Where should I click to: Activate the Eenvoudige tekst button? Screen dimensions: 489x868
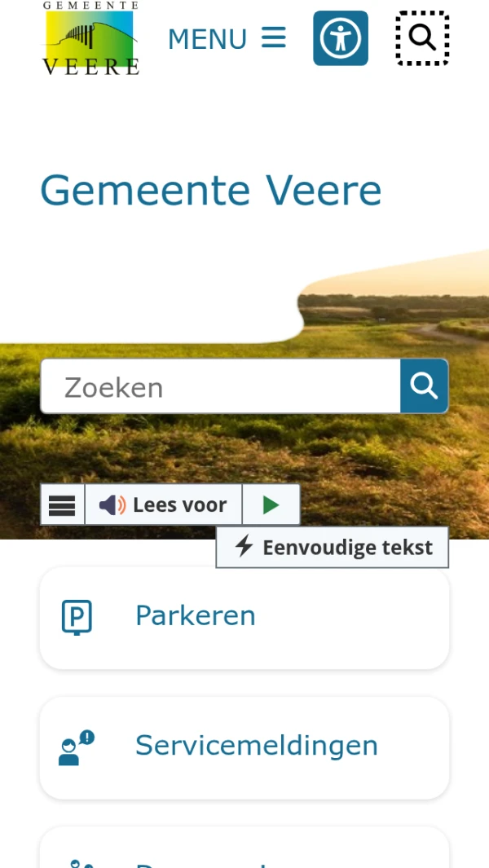tap(333, 547)
